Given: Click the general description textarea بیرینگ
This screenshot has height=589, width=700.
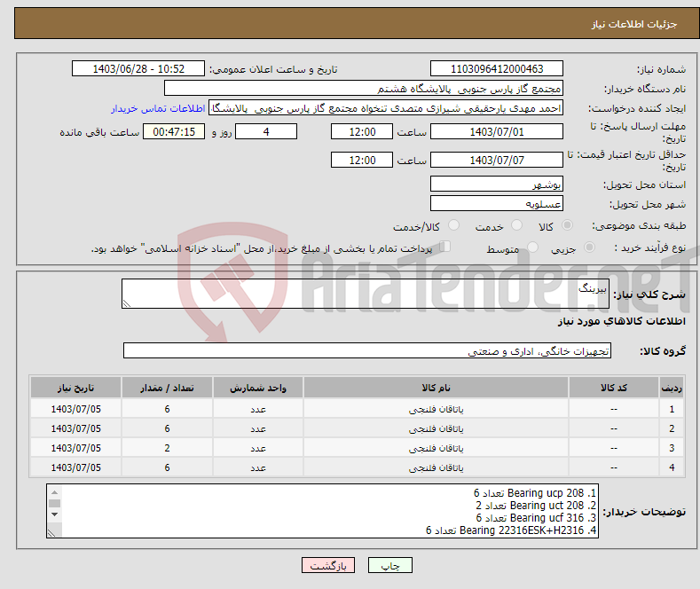Looking at the screenshot, I should 366,294.
